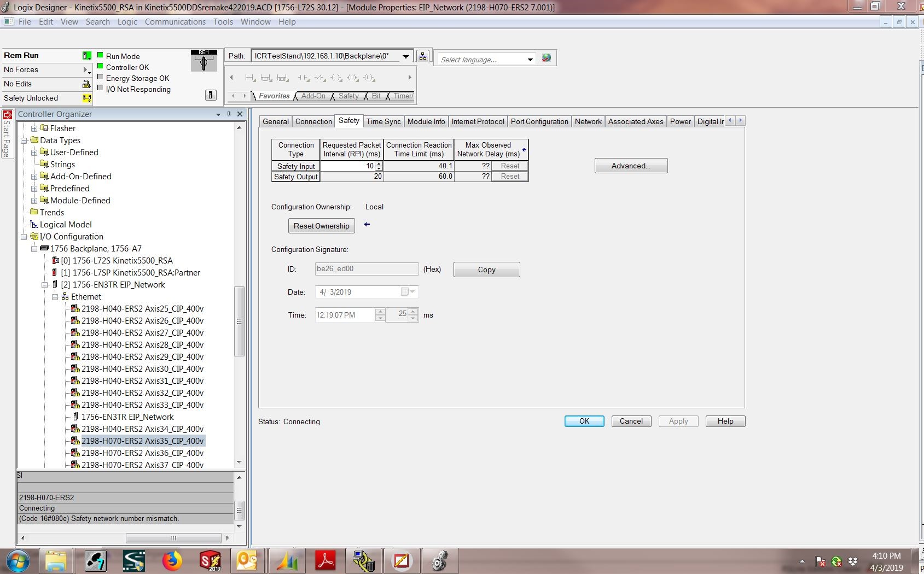Screen dimensions: 924x574
Task: Open the Controller Organizer panel menu arrow
Action: click(218, 114)
